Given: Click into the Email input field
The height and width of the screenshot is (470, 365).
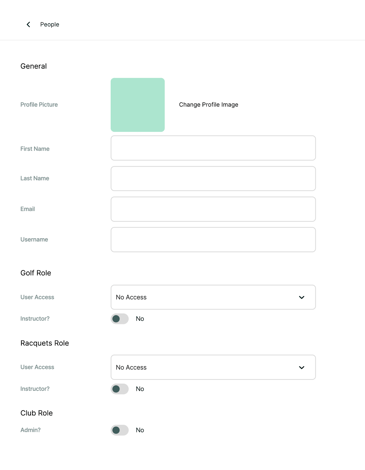Looking at the screenshot, I should (213, 209).
